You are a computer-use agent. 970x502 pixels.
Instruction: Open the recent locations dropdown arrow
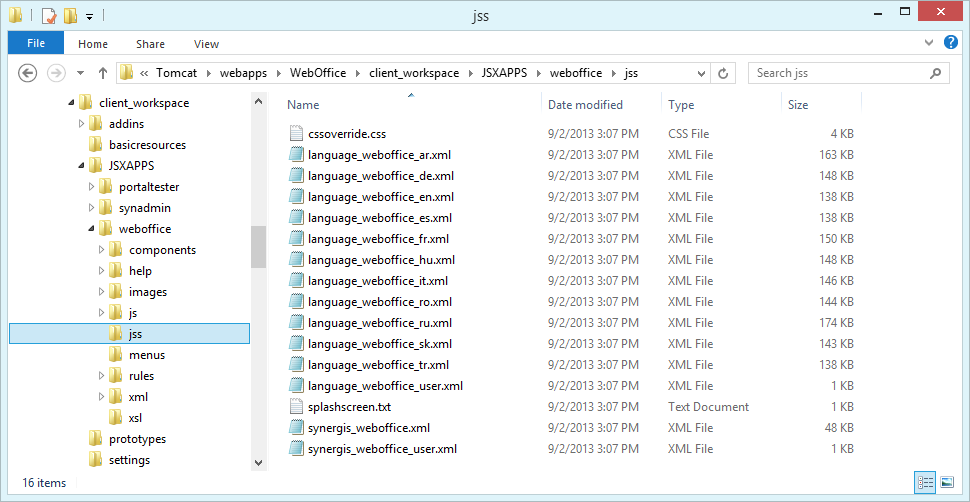coord(80,73)
